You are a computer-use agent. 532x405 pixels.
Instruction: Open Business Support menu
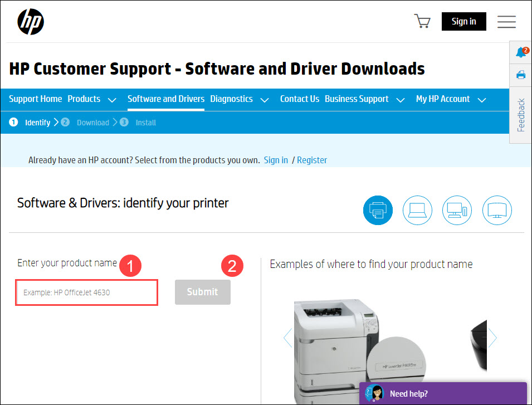coord(357,99)
